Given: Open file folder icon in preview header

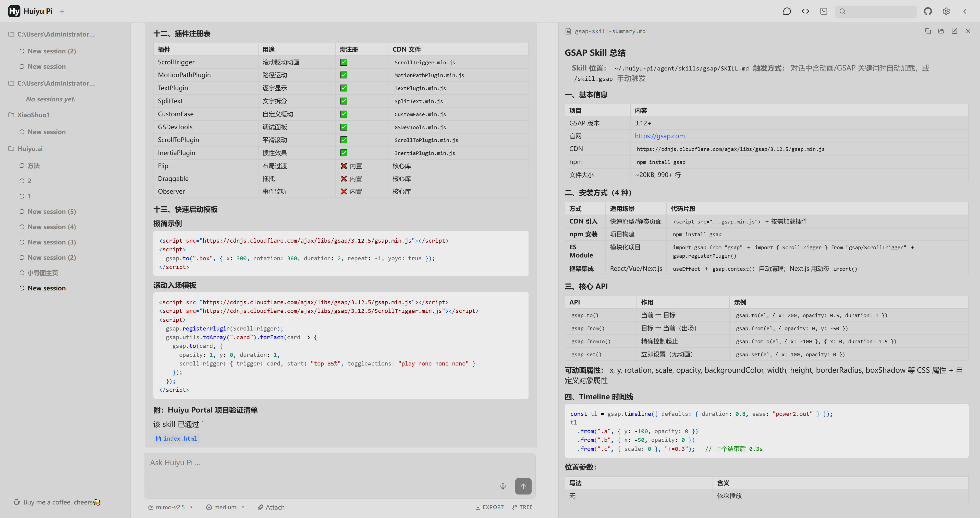Looking at the screenshot, I should click(941, 31).
